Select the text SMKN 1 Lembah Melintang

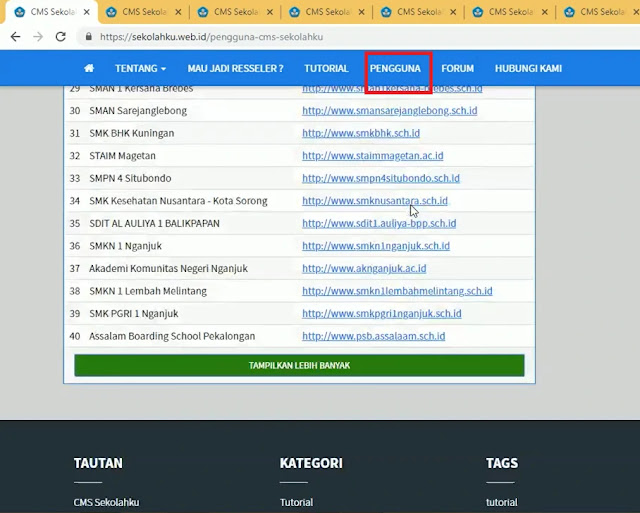click(x=148, y=291)
